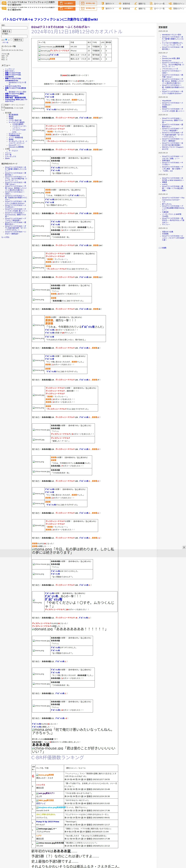Click mona.png image beside 何で俺だけ悪い quote
This screenshot has height=868, width=186.
coord(42,730)
